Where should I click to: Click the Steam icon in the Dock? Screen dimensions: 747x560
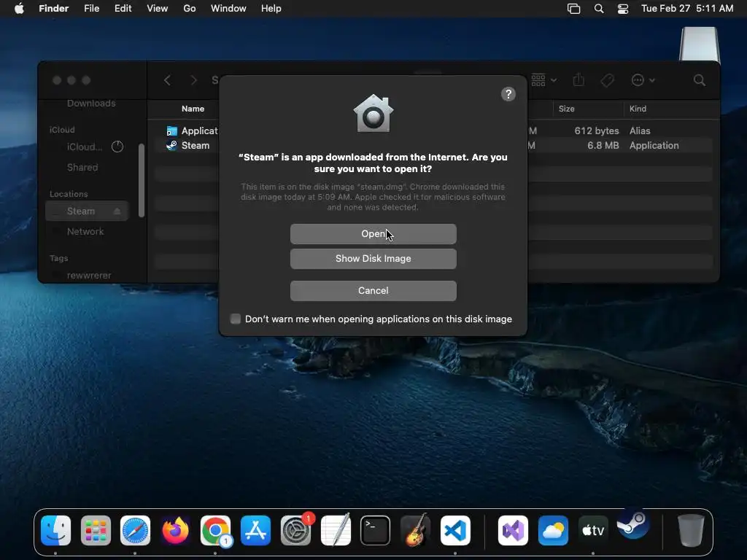[633, 524]
